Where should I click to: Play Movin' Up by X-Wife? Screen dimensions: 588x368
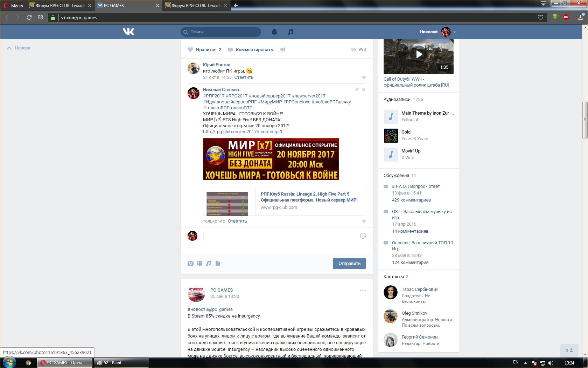click(391, 155)
